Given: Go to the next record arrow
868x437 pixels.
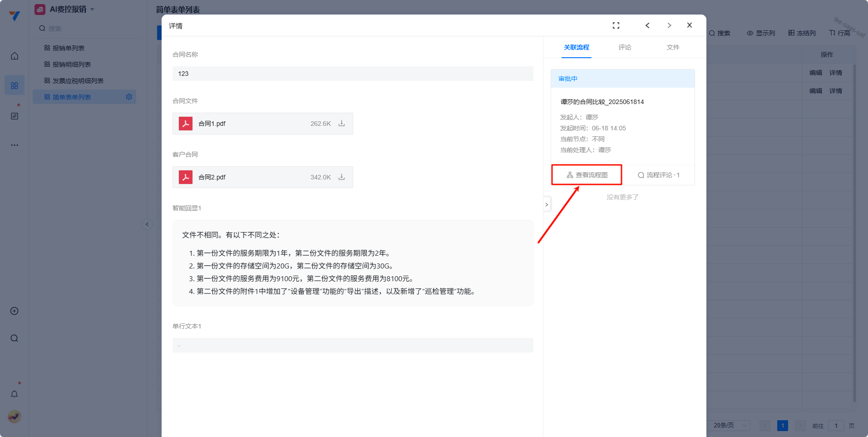Looking at the screenshot, I should 669,25.
